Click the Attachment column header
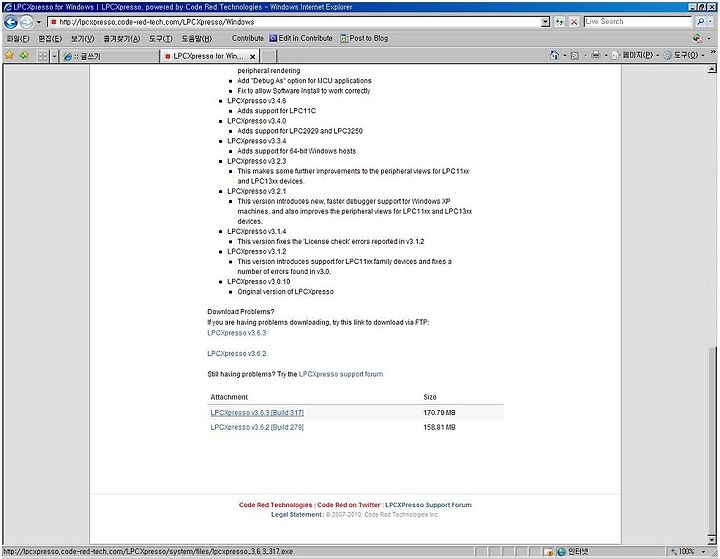This screenshot has width=720, height=559. (x=229, y=397)
